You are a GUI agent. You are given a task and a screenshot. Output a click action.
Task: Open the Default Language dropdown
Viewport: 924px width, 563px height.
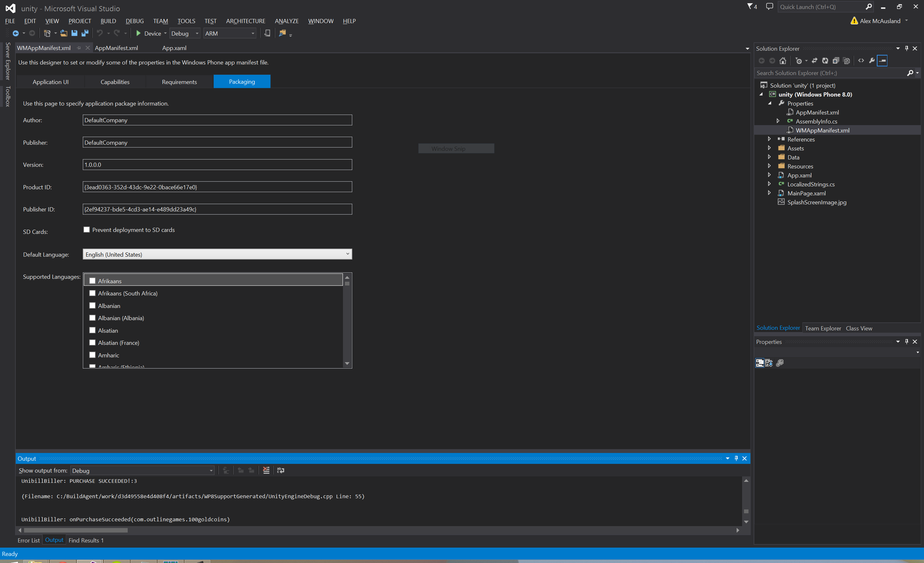pyautogui.click(x=217, y=254)
